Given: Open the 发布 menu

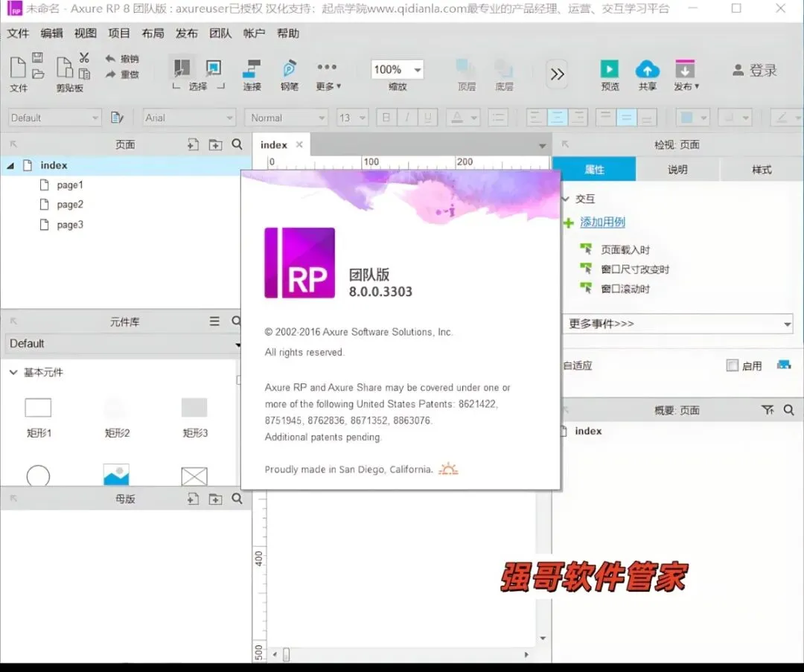Looking at the screenshot, I should coord(187,33).
